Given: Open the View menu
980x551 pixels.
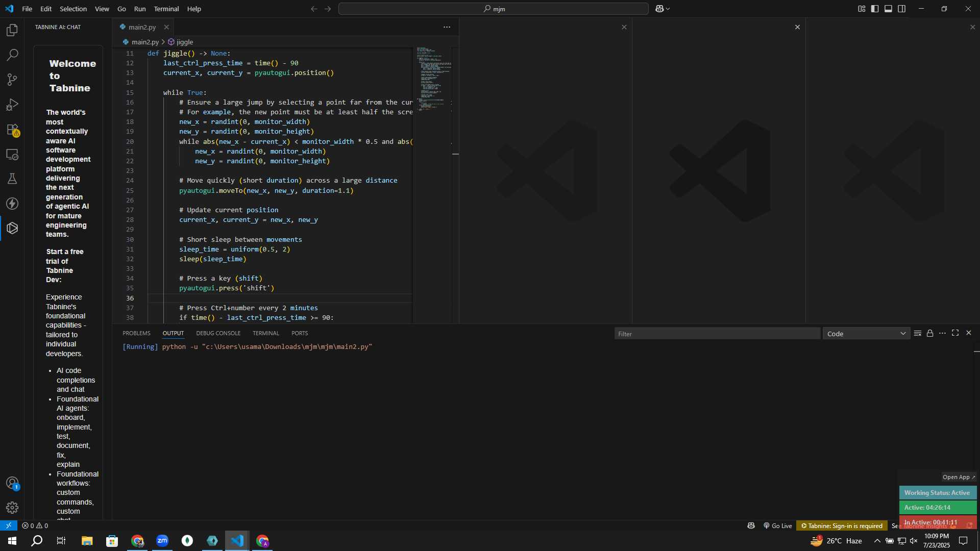Looking at the screenshot, I should tap(102, 9).
